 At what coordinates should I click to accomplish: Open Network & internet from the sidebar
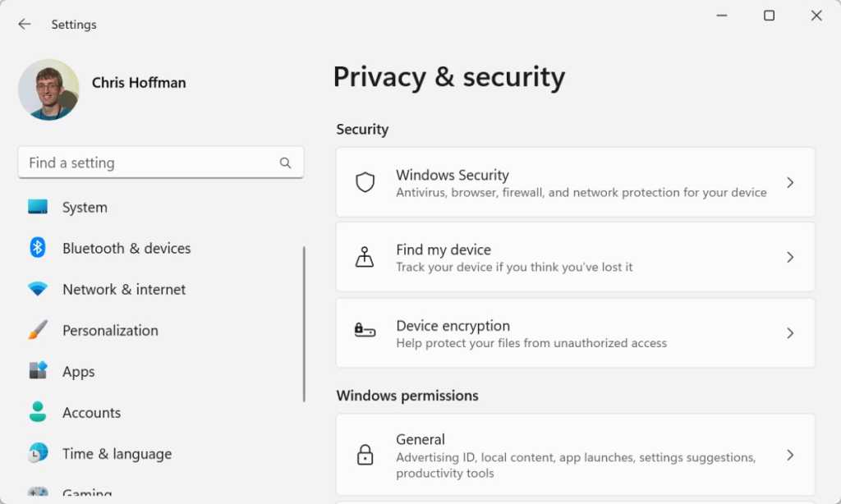tap(37, 289)
